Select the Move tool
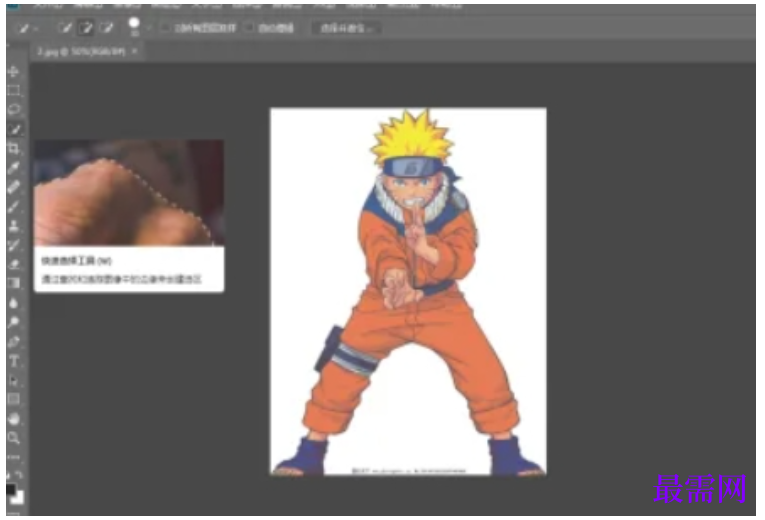 pyautogui.click(x=14, y=72)
